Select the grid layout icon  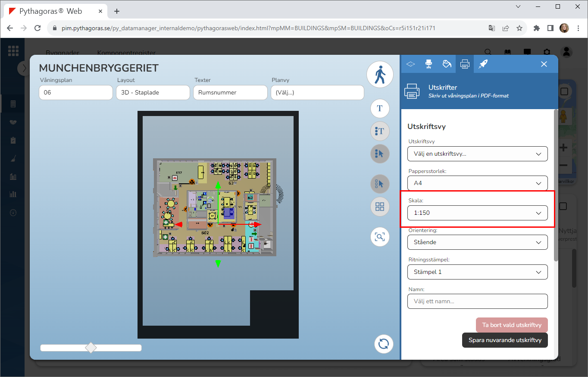pos(380,207)
